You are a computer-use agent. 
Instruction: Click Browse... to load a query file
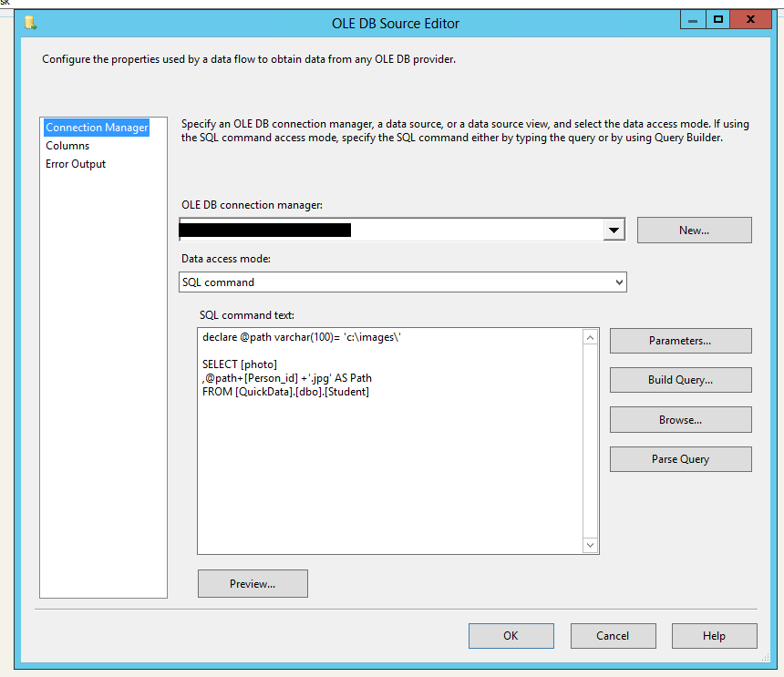[680, 420]
